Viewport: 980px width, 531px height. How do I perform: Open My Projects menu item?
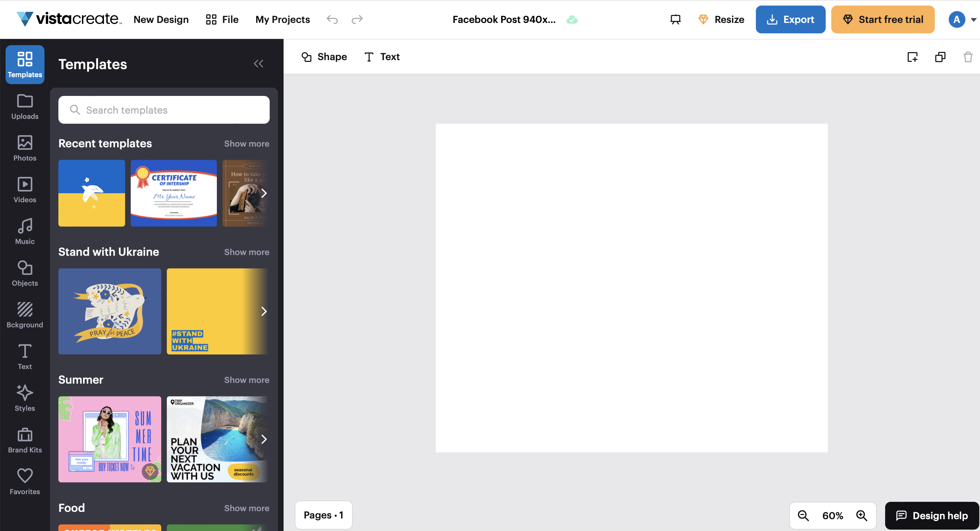coord(283,19)
